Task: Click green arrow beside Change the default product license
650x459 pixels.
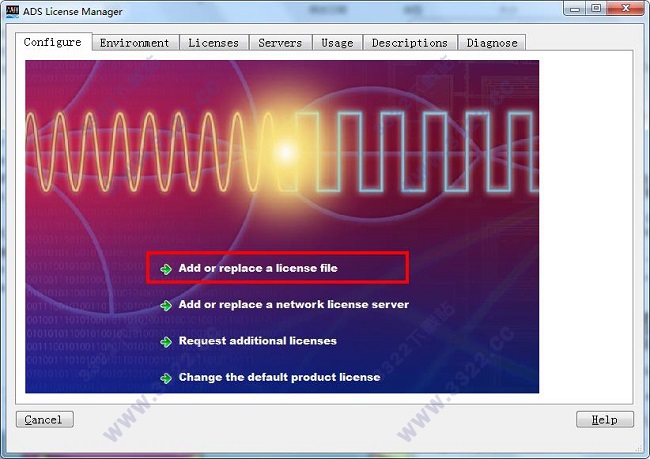Action: (166, 378)
